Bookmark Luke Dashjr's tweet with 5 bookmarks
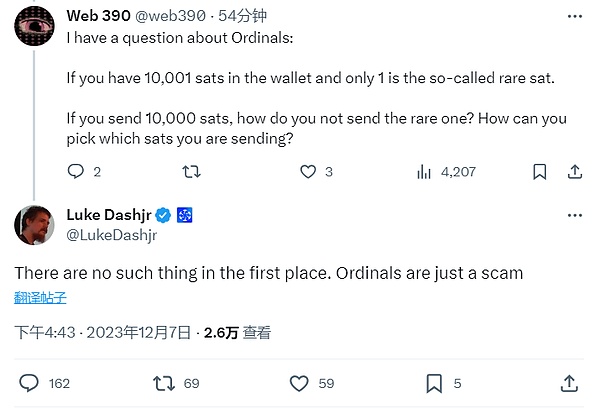The image size is (600, 409). (434, 383)
